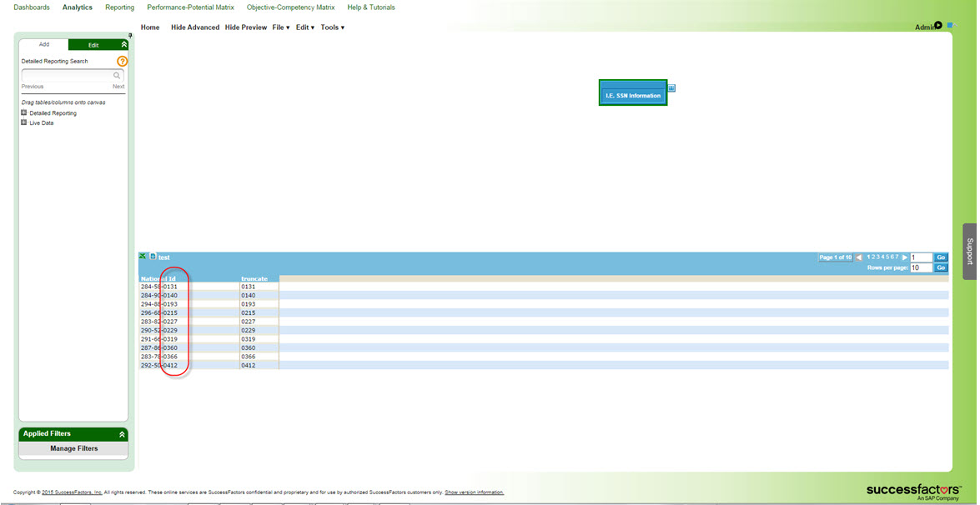The height and width of the screenshot is (505, 980).
Task: Switch to the Edit tab
Action: pos(93,45)
